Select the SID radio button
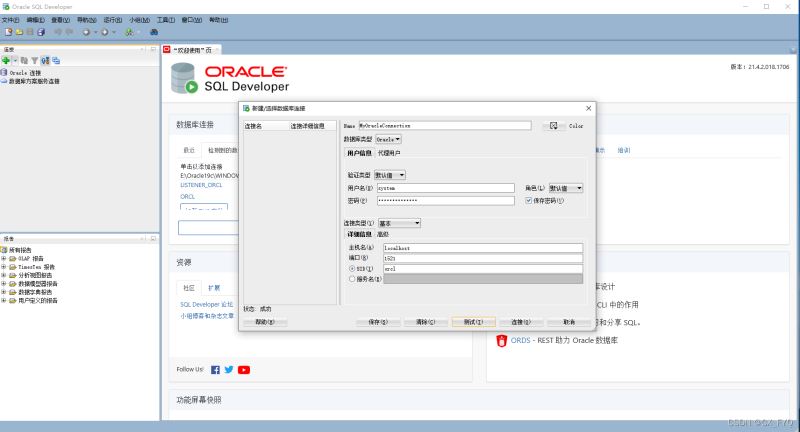800x432 pixels. pos(351,268)
